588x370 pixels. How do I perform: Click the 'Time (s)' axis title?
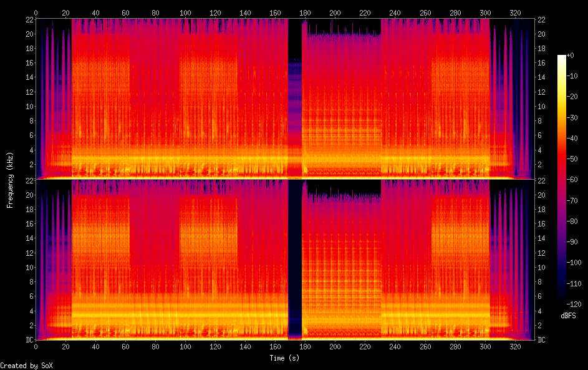[x=284, y=358]
